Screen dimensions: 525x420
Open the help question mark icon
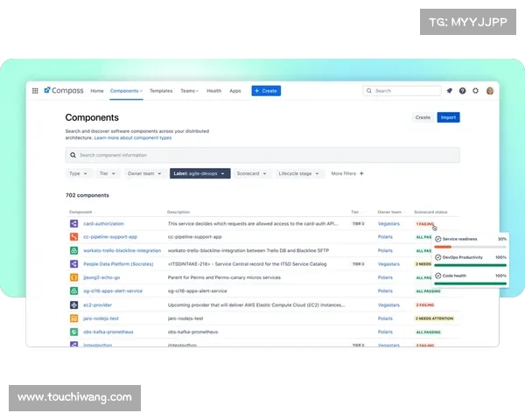[x=462, y=91]
